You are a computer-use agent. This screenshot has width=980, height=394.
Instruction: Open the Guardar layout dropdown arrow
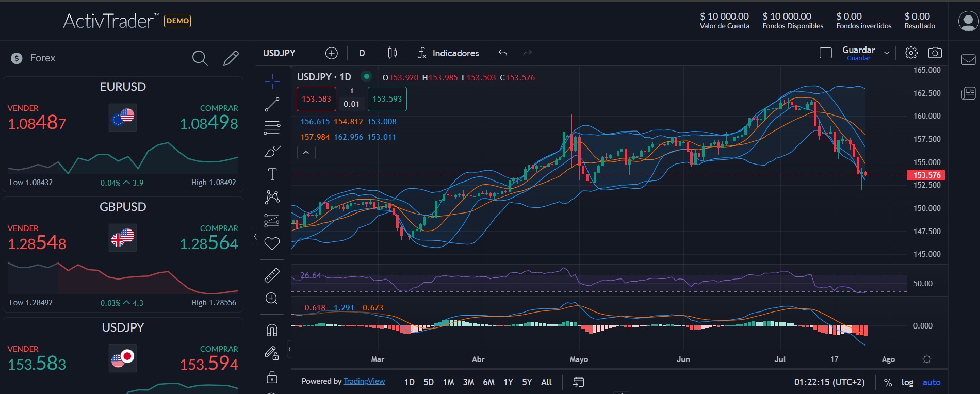pos(887,53)
